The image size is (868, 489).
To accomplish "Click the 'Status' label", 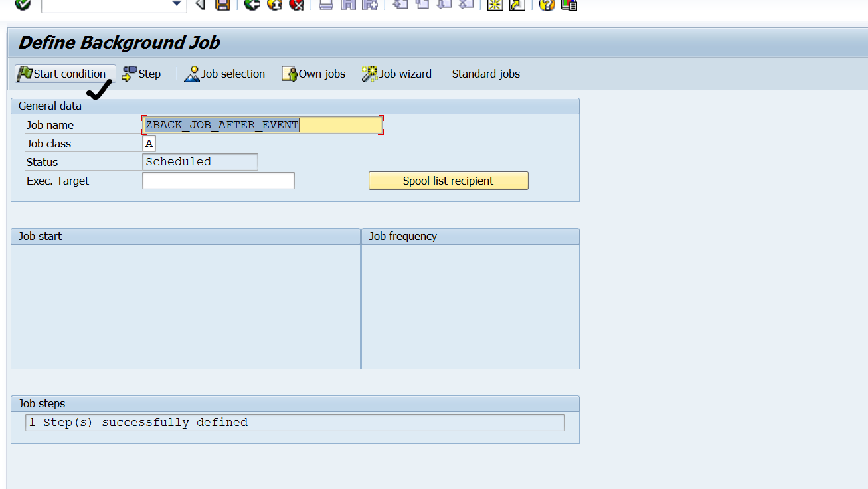I will click(42, 162).
